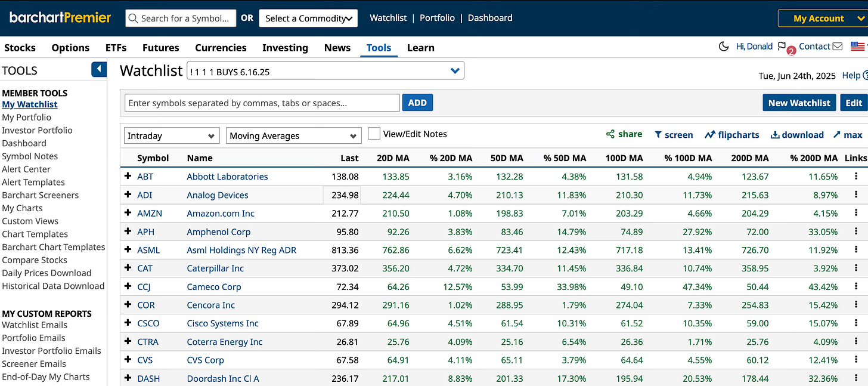Open the News menu
Screen dimensions: 868x386
(337, 48)
